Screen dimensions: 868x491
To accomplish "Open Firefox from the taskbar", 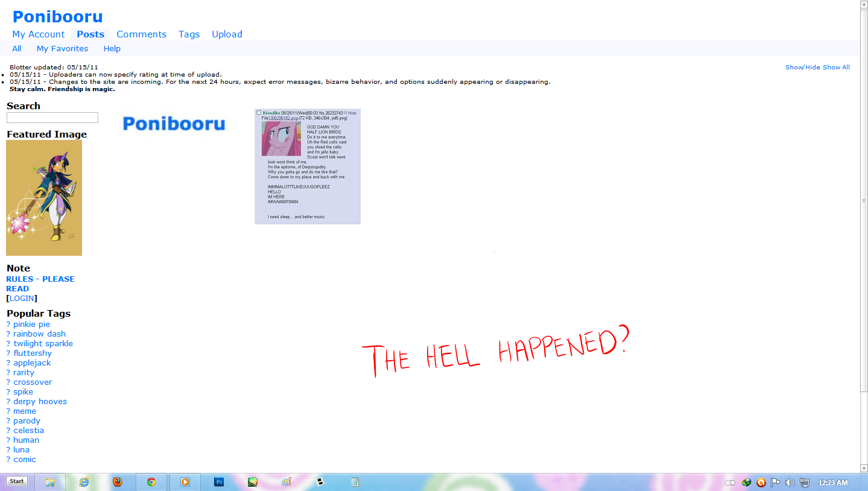I will [118, 482].
